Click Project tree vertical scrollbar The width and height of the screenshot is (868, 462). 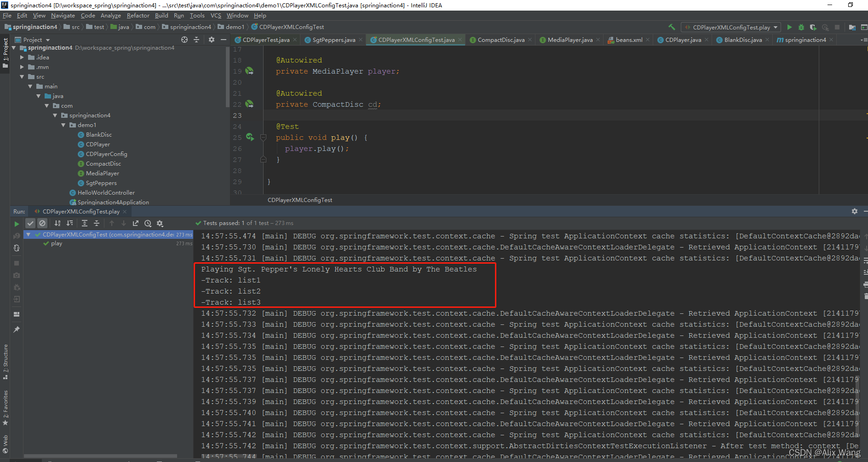click(227, 78)
